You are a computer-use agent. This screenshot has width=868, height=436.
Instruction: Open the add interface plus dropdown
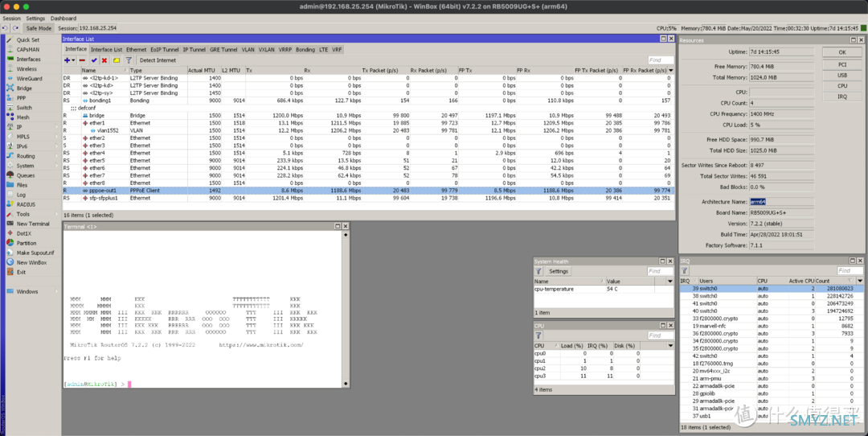pyautogui.click(x=69, y=60)
